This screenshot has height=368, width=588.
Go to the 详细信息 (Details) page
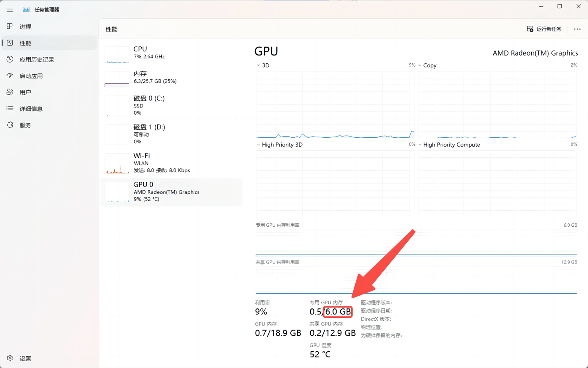pos(49,109)
